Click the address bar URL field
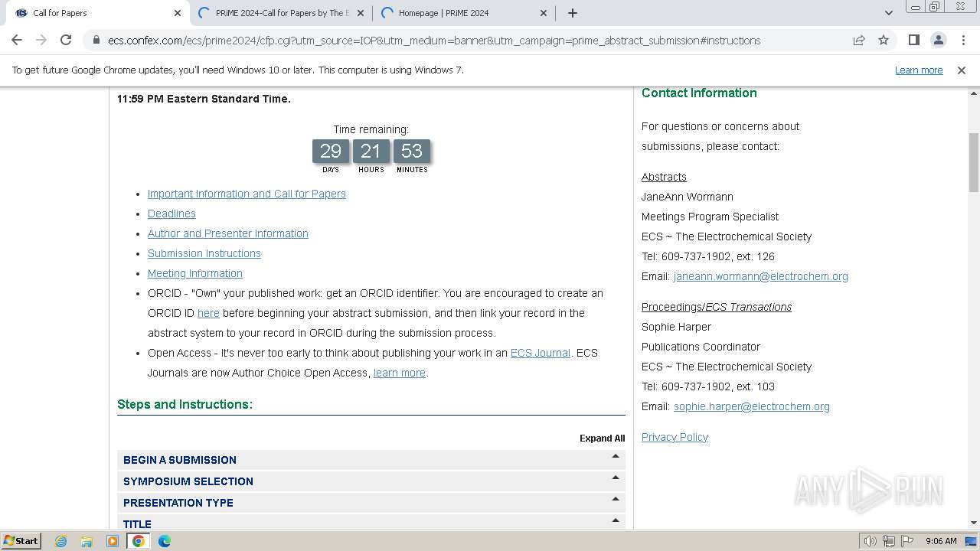The width and height of the screenshot is (980, 551). click(x=434, y=41)
